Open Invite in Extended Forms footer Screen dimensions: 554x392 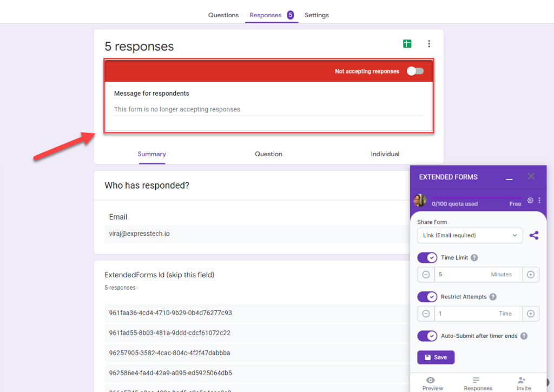pos(523,383)
